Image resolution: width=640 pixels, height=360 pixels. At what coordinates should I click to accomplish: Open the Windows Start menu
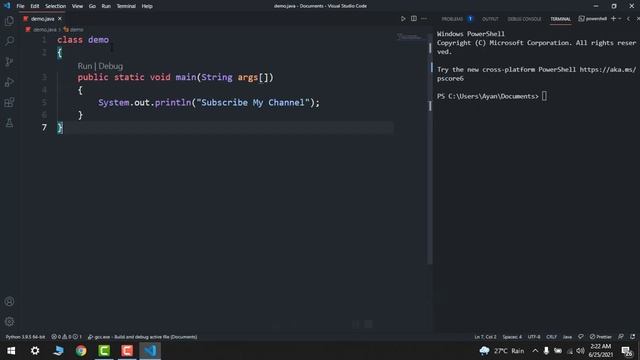11,351
